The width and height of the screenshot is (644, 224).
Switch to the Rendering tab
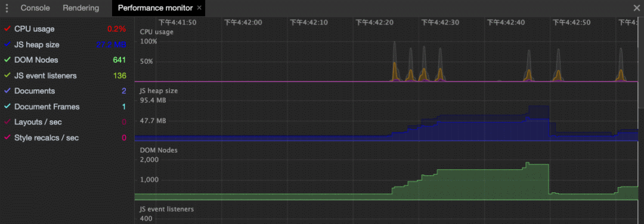[x=81, y=8]
